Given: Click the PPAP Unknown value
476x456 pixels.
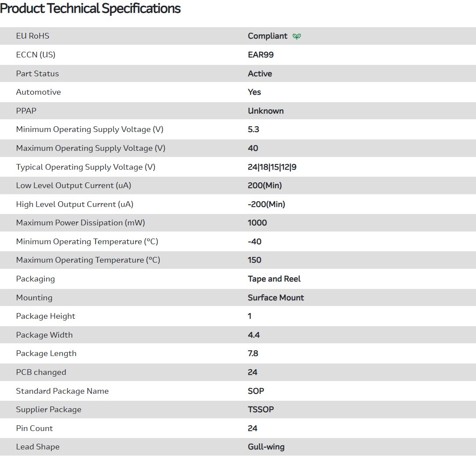Looking at the screenshot, I should (x=265, y=111).
